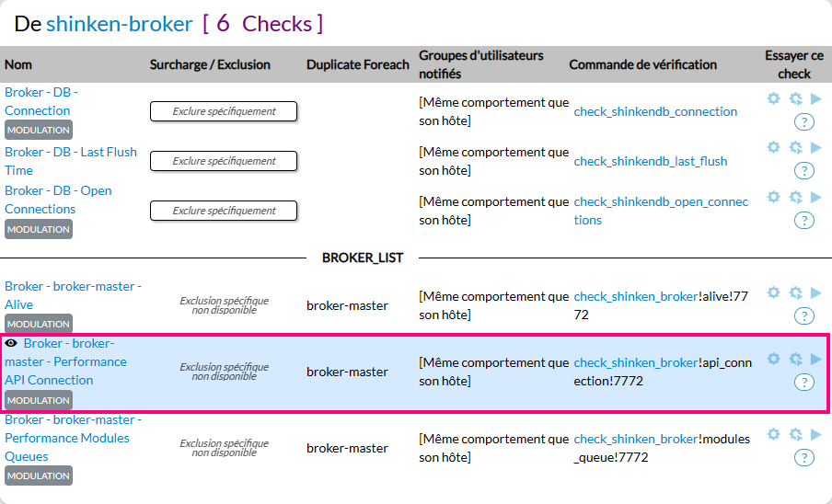Open the Broker - DB - Open Connections check
The image size is (832, 504).
(x=58, y=200)
